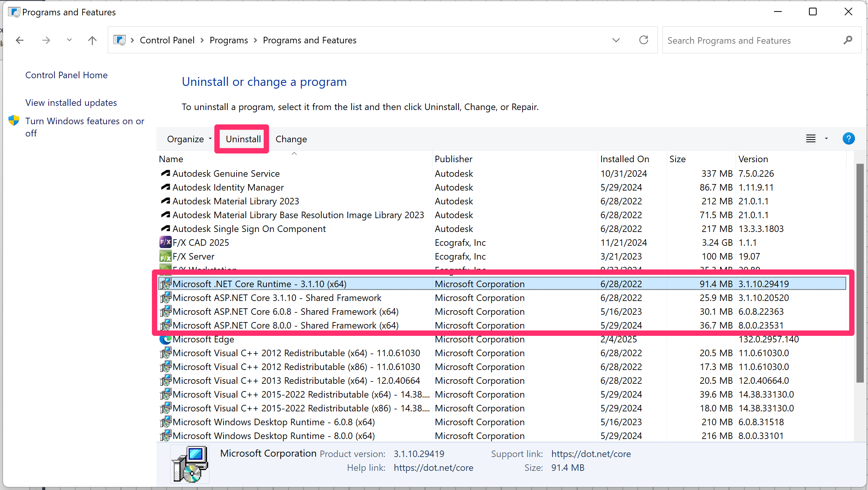The width and height of the screenshot is (868, 490).
Task: Select Visual C++ 2015-2022 Redistributable (x86) icon
Action: pyautogui.click(x=165, y=408)
